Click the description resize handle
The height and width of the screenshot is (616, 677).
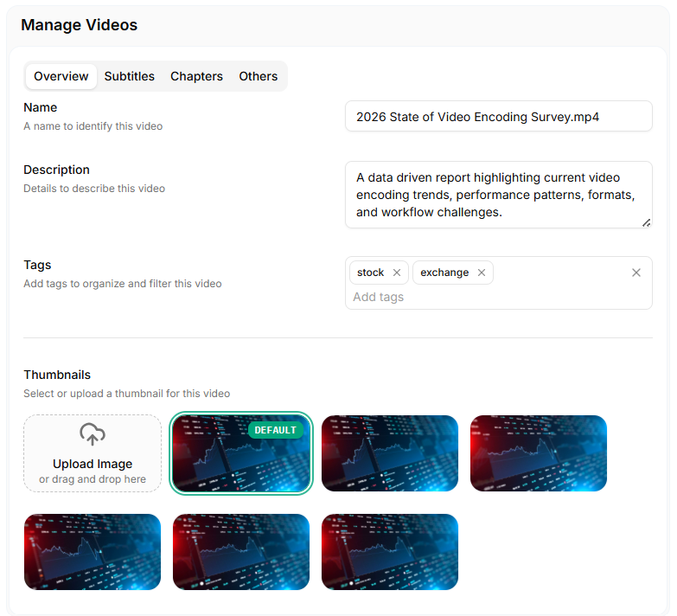[x=646, y=223]
